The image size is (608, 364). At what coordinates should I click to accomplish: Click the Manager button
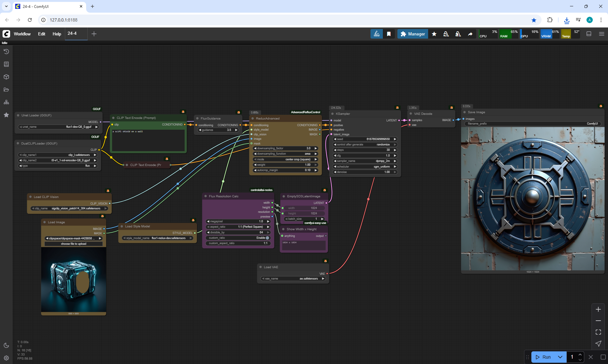click(413, 34)
